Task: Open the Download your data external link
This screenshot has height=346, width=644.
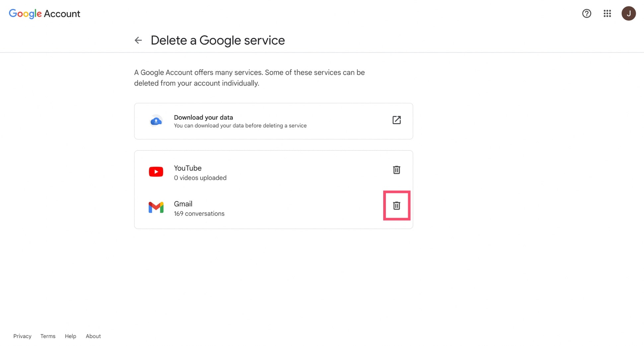Action: [396, 120]
